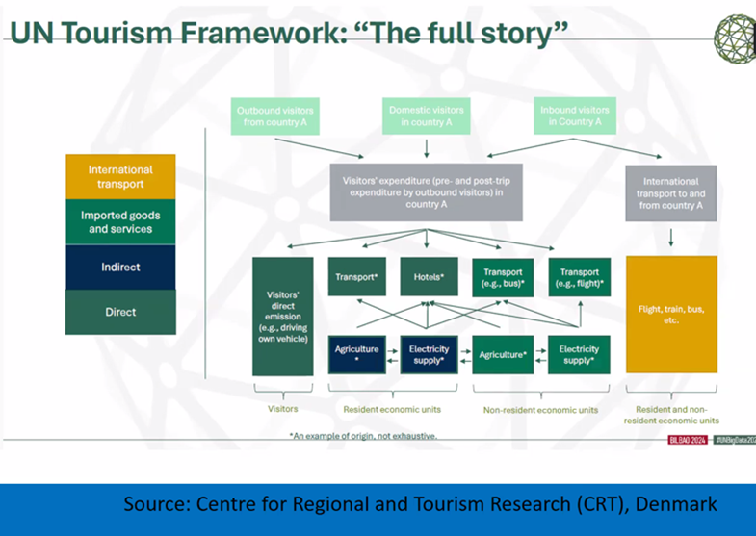
Task: Click the navy Agriculture box
Action: 356,354
